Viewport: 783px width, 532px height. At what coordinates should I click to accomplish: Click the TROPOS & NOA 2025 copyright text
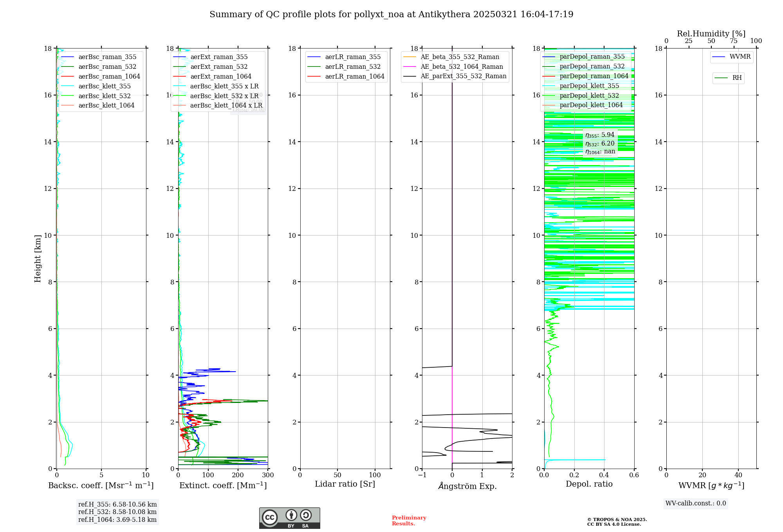tap(617, 520)
